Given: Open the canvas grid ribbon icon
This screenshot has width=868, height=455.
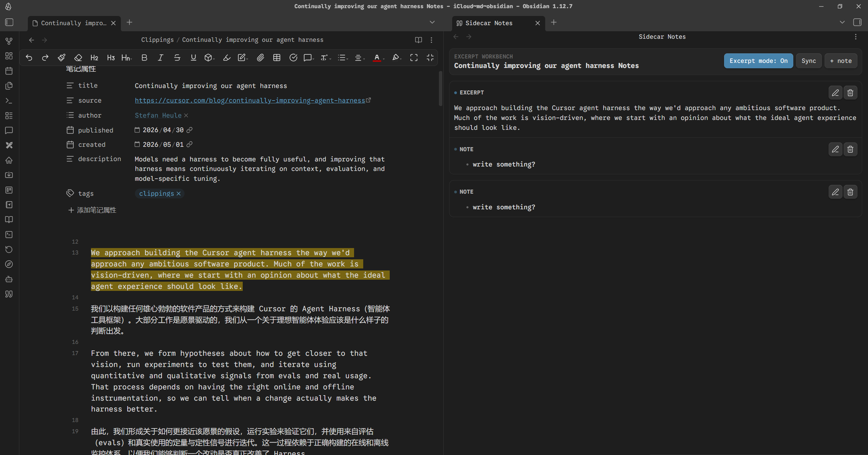Looking at the screenshot, I should point(9,56).
